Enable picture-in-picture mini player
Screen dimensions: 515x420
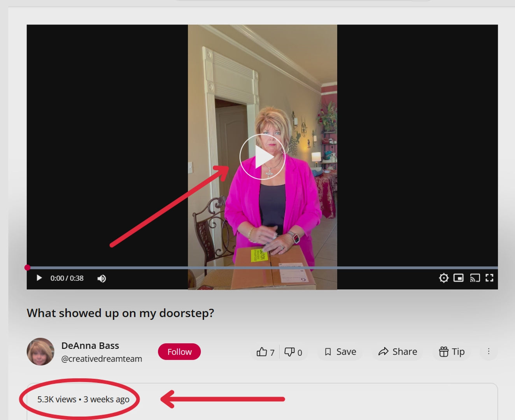coord(459,278)
